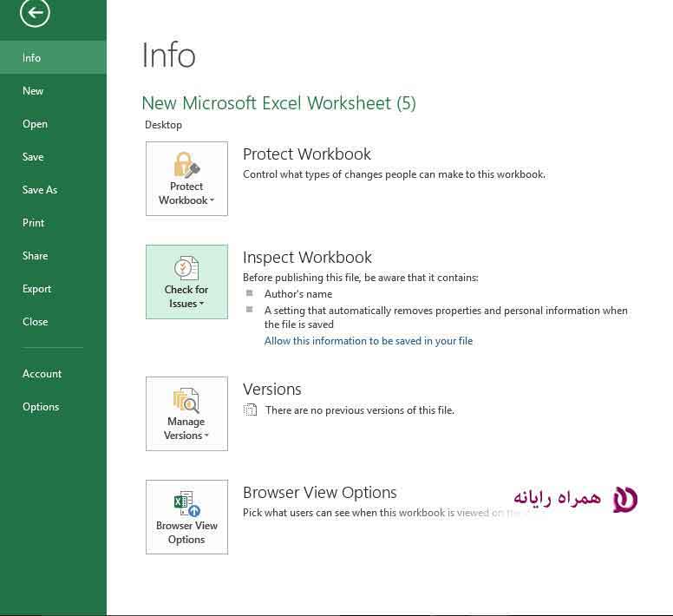Click the 'Desktop' file location text
Screen dimensions: 673x616
tap(163, 125)
